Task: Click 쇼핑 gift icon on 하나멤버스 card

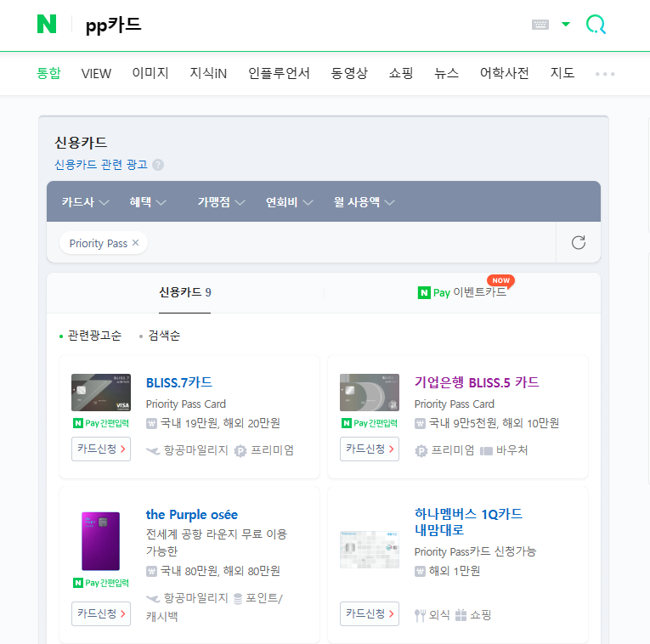Action: click(461, 615)
